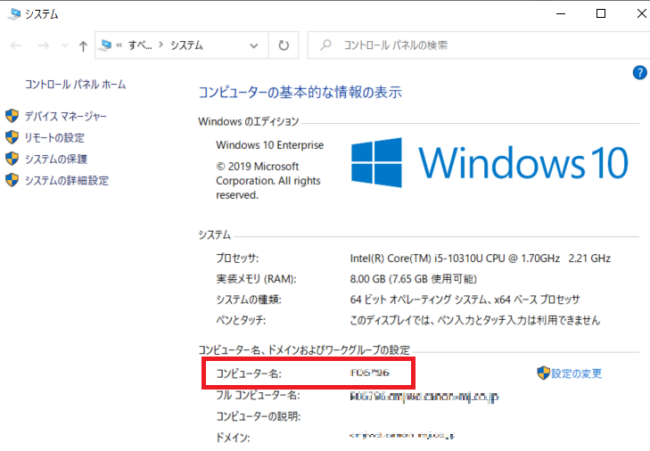This screenshot has height=451, width=650.
Task: Expand the address bar history dropdown
Action: (x=254, y=46)
